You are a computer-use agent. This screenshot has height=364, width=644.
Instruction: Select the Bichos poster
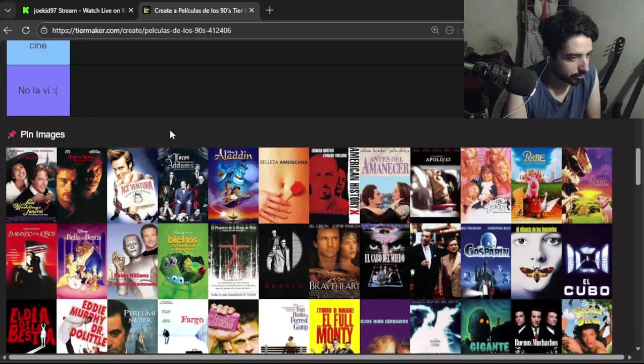[x=183, y=261]
